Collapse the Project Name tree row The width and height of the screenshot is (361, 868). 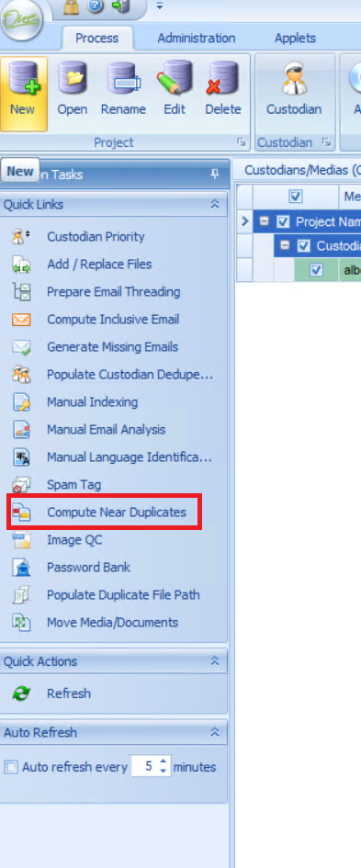[x=265, y=221]
